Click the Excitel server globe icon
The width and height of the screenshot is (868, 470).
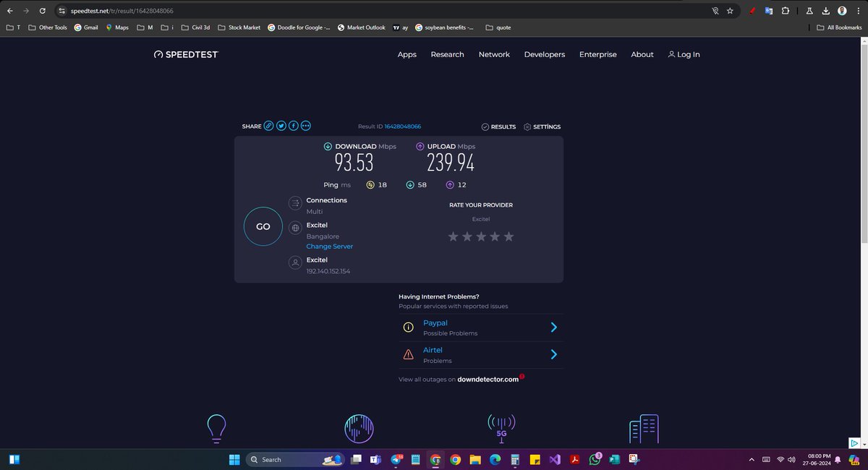[x=295, y=228]
